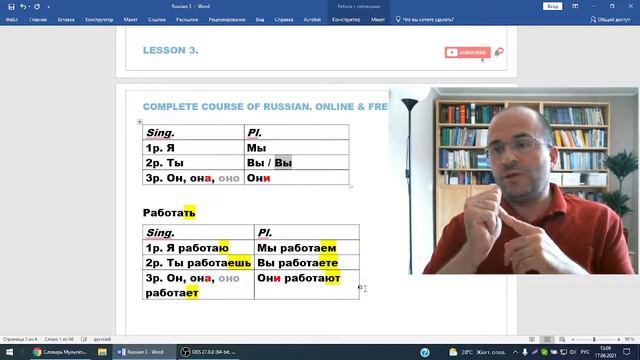The image size is (640, 360).
Task: Click the LESSON 3. heading
Action: coord(171,50)
